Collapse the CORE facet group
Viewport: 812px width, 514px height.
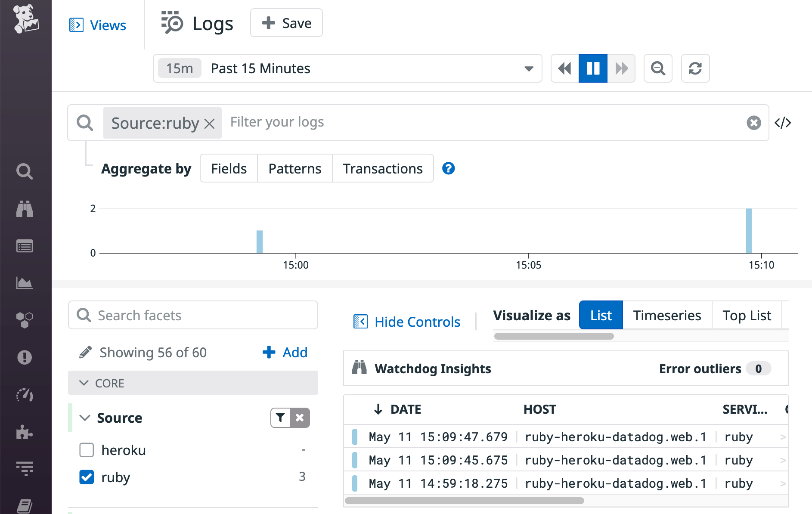(84, 383)
